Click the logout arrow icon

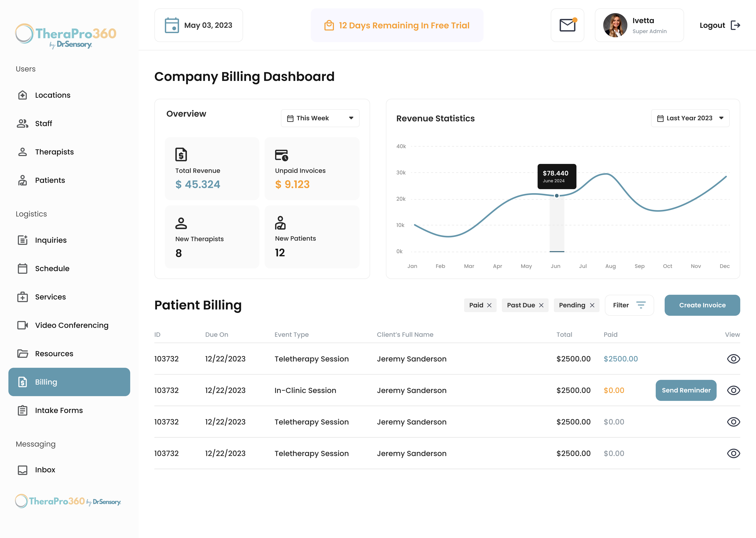click(735, 25)
